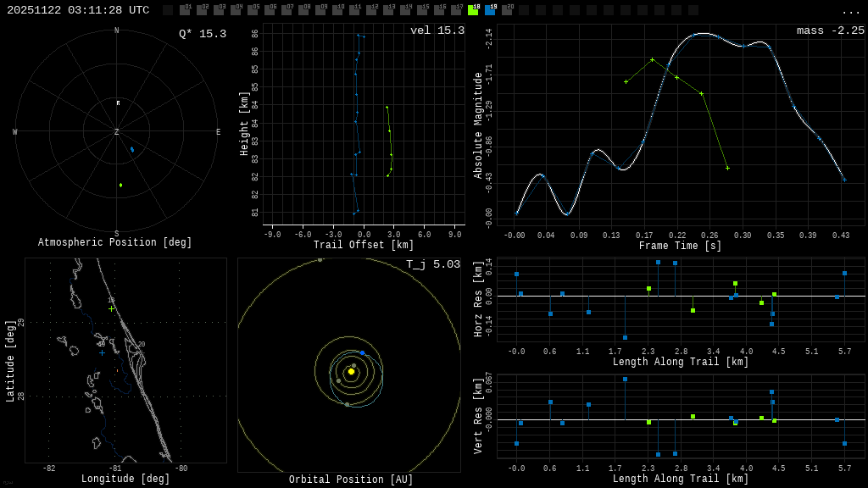Click the blue meteor marker in sky plot
This screenshot has width=868, height=488.
tap(131, 149)
